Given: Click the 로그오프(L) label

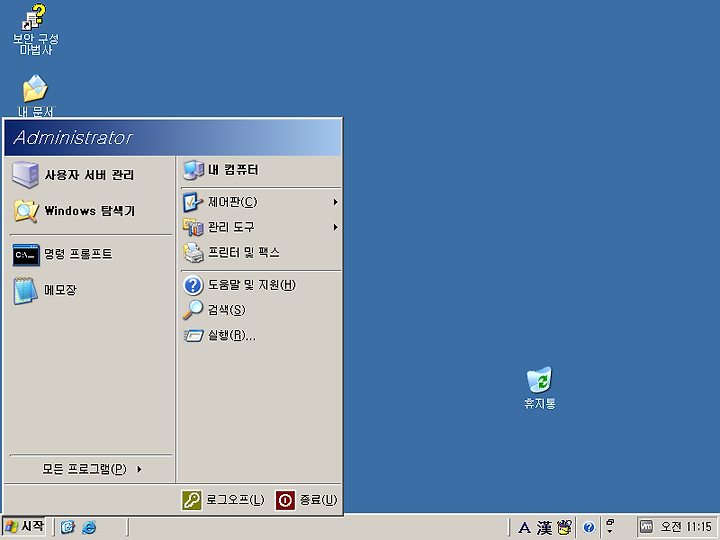Looking at the screenshot, I should [235, 500].
